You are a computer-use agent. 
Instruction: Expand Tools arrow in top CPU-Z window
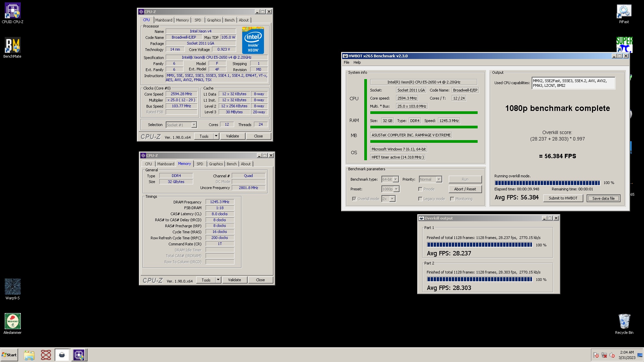tap(216, 136)
